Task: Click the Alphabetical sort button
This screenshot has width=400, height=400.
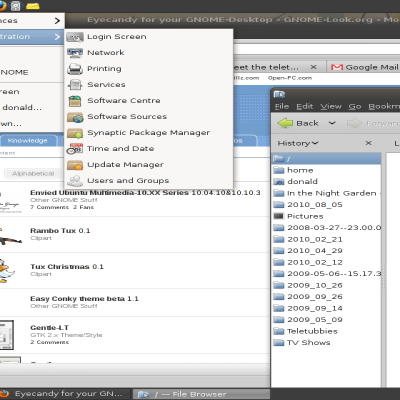Action: click(33, 174)
